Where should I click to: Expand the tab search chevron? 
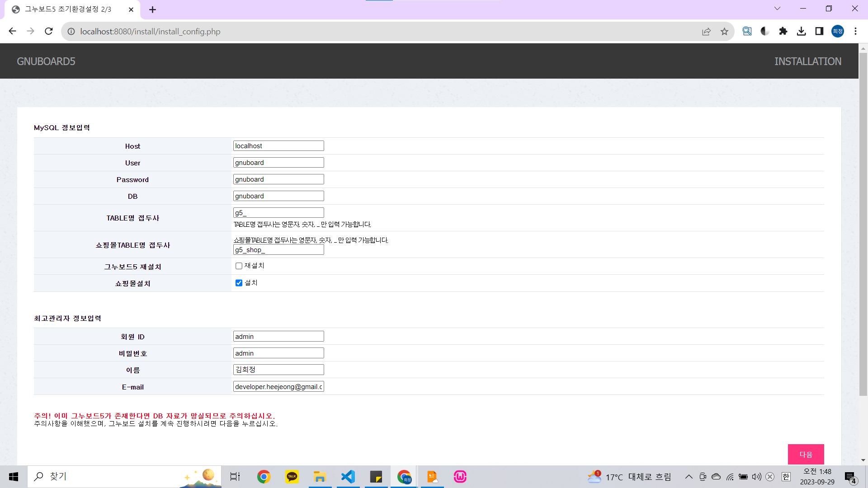(777, 9)
